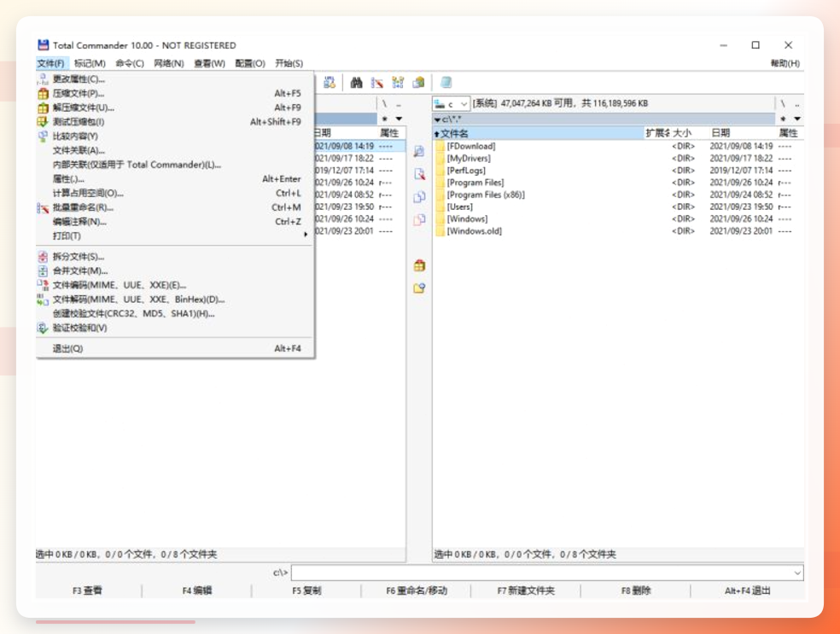Click the 验证校验和(V) menu entry icon

[x=43, y=328]
